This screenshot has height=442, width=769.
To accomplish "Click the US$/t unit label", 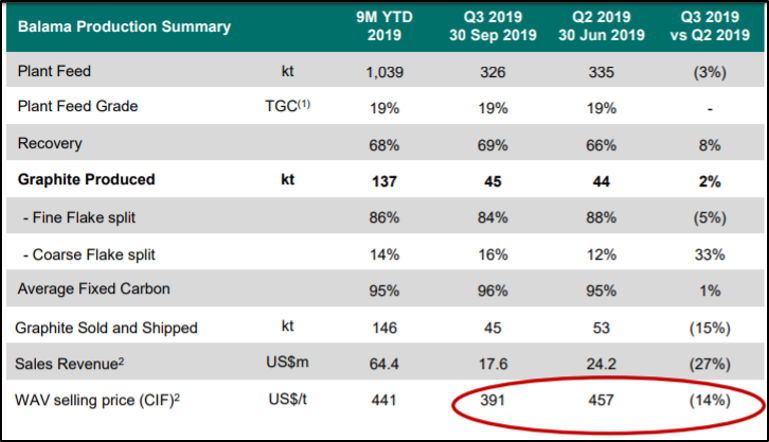I will [287, 400].
